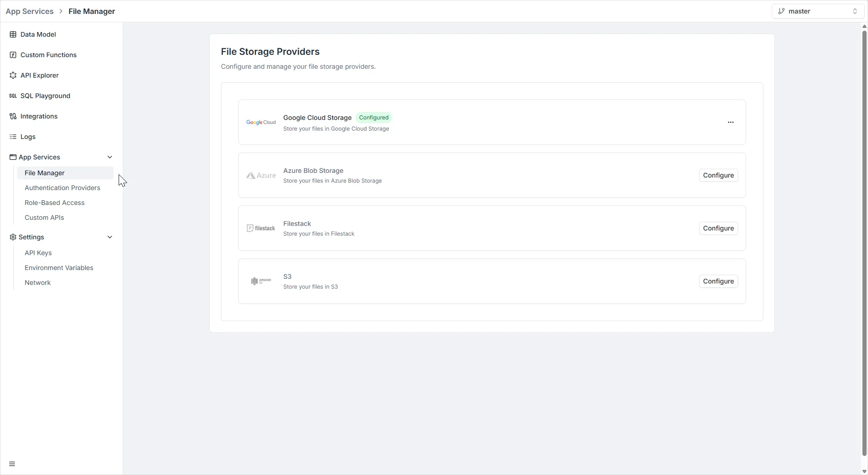Open Google Cloud Storage three-dot menu
868x475 pixels.
tap(730, 122)
